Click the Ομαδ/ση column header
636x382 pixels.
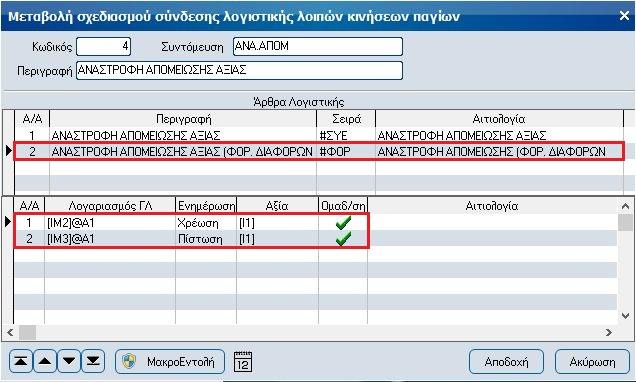tap(343, 206)
